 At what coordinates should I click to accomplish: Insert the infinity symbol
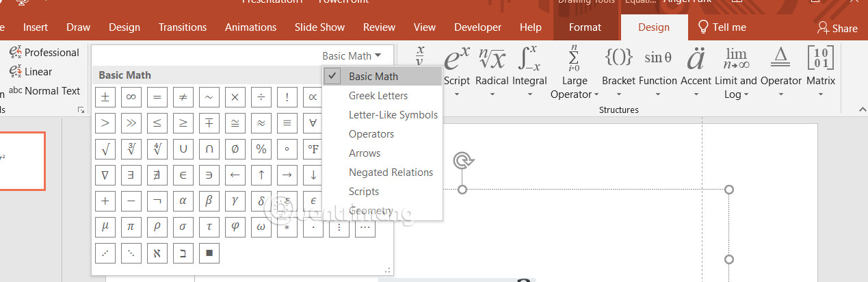coord(131,98)
